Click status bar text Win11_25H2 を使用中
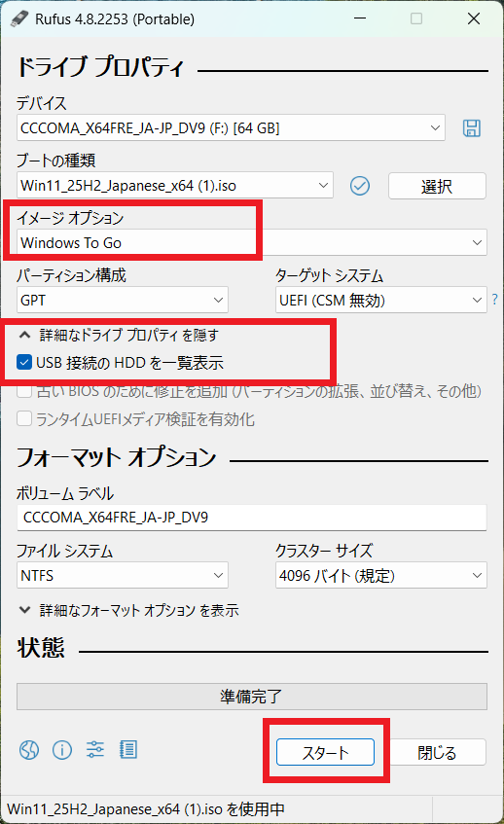504x824 pixels. tap(146, 809)
